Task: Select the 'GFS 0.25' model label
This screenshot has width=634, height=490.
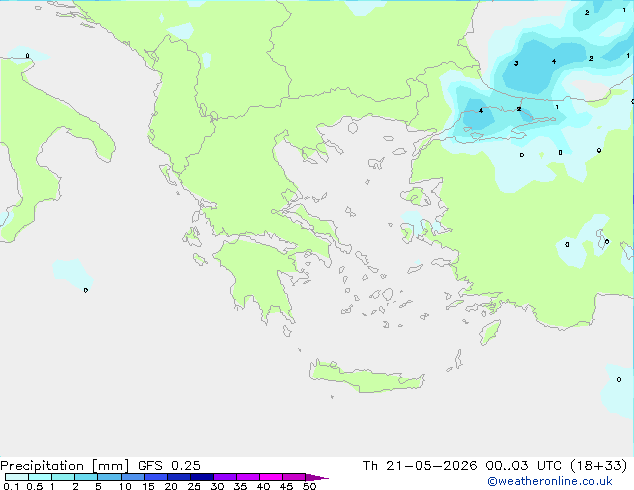Action: (x=169, y=466)
